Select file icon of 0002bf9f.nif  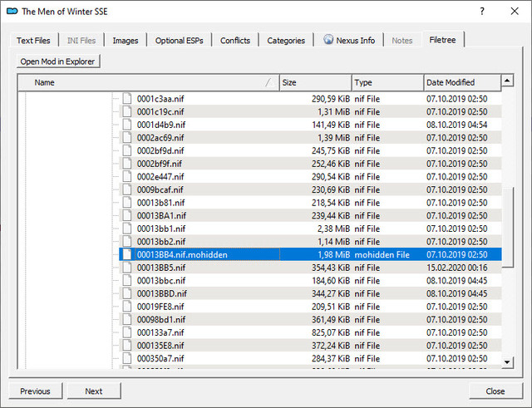pyautogui.click(x=127, y=164)
